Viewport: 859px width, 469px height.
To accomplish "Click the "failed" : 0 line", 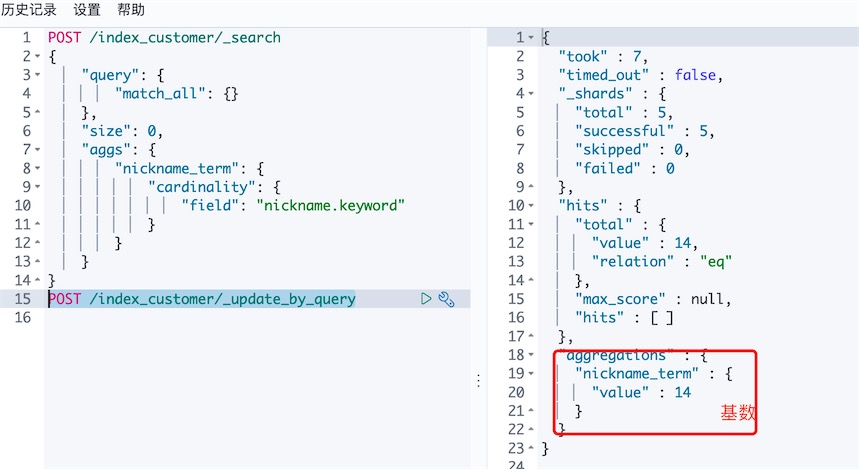I will (x=625, y=168).
